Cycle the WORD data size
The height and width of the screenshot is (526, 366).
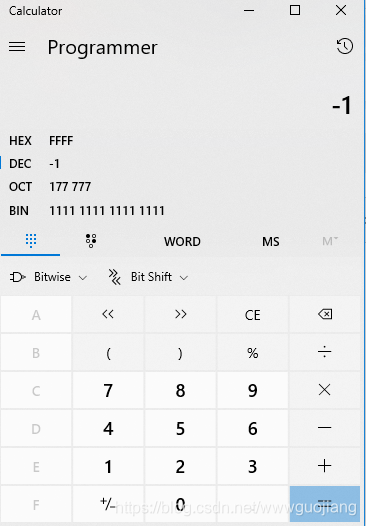click(x=182, y=242)
